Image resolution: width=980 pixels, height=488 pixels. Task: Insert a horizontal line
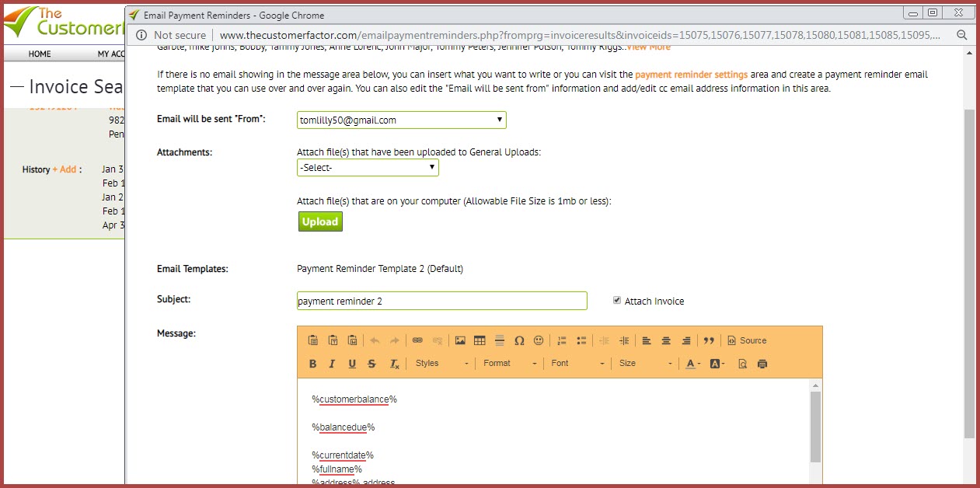coord(500,340)
